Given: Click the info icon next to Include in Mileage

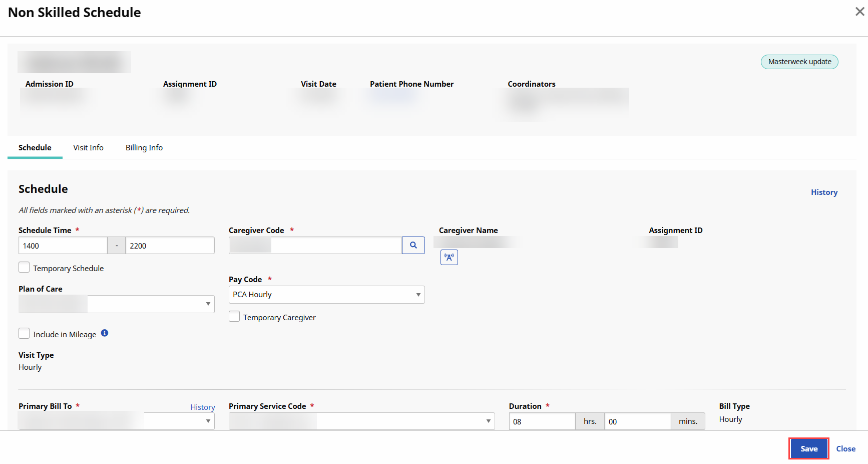Looking at the screenshot, I should tap(105, 333).
